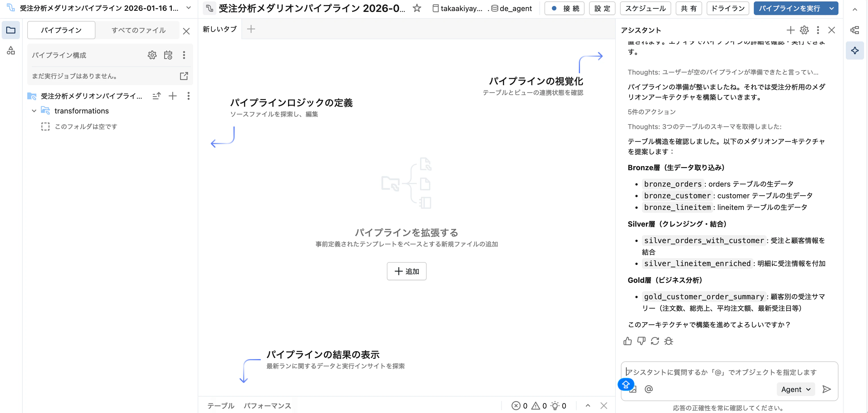Thumbs down the assistant response
This screenshot has width=868, height=413.
[641, 341]
